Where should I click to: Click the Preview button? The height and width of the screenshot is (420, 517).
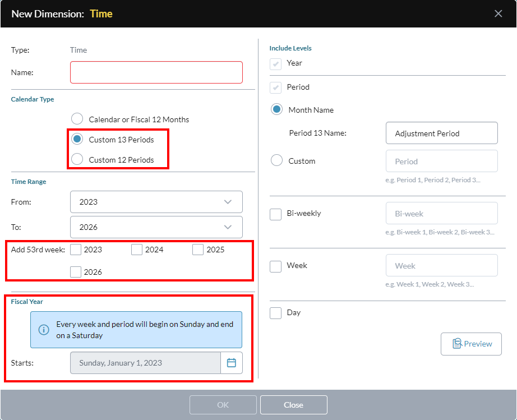pyautogui.click(x=471, y=344)
